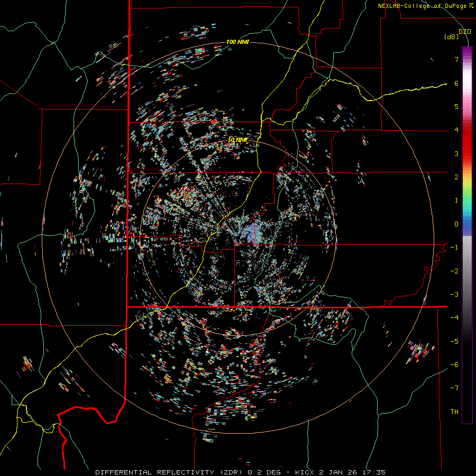The image size is (476, 476).
Task: Select the 6 value on the color scale
Action: [456, 83]
